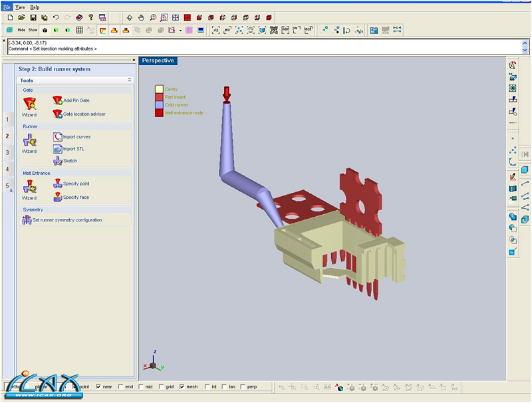Click the Save icon in toolbar

(x=33, y=17)
